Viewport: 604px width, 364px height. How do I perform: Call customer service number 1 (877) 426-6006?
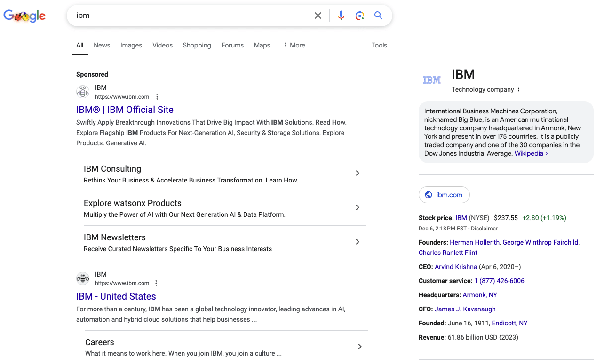(x=499, y=281)
